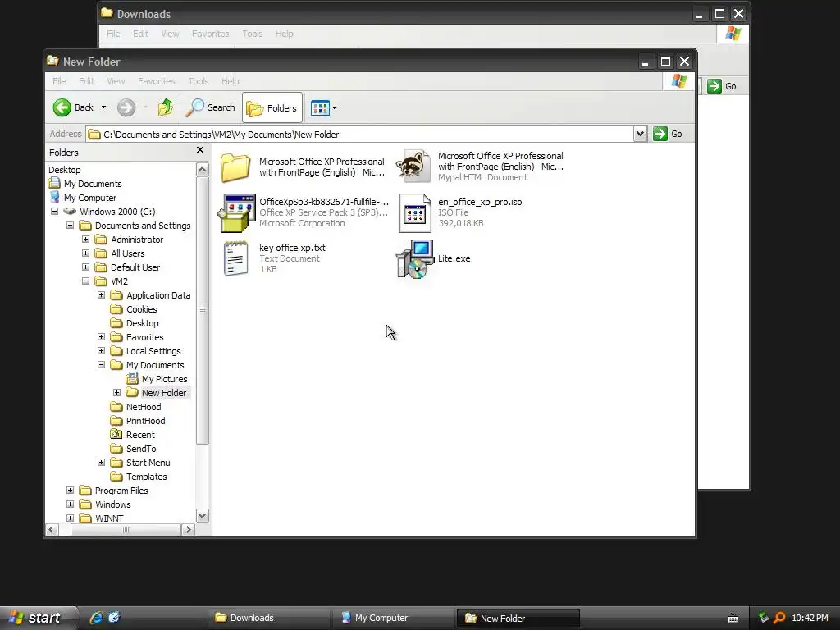
Task: Select the Recent folder in tree
Action: pyautogui.click(x=140, y=435)
